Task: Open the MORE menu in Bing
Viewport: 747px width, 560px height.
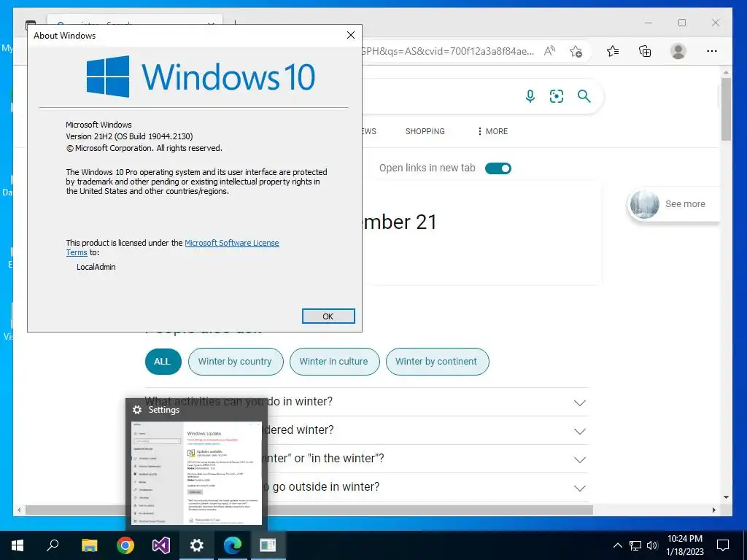Action: click(x=492, y=131)
